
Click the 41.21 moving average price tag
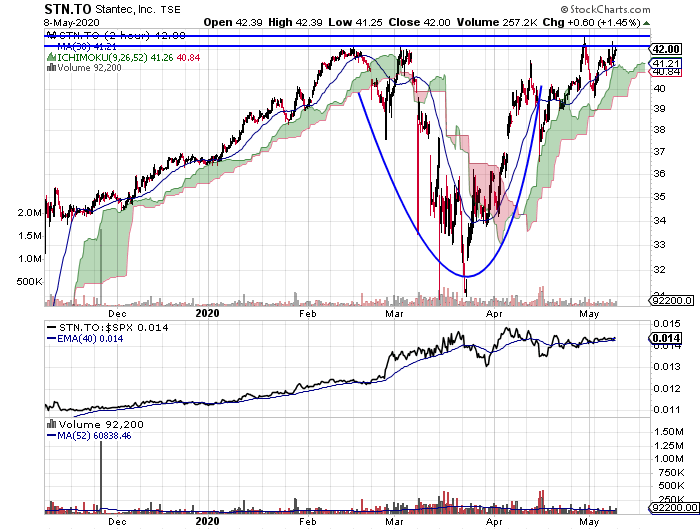point(666,63)
